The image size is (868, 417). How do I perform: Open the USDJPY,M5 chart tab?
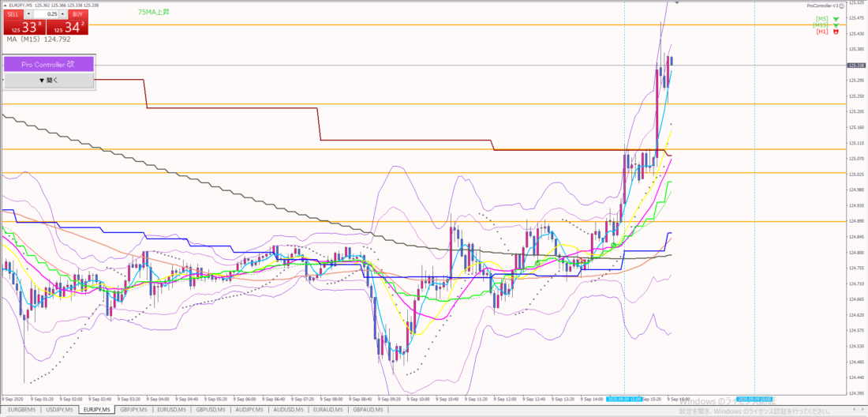click(x=59, y=410)
